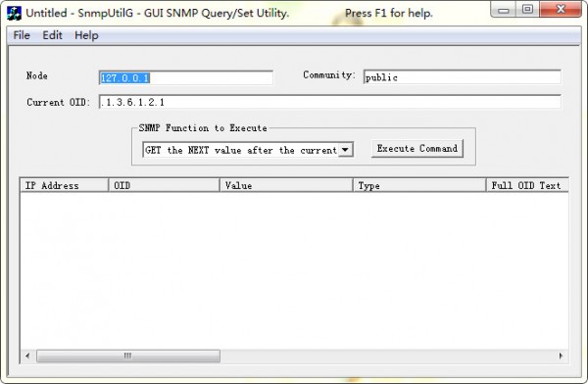The height and width of the screenshot is (384, 588).
Task: Expand the SNMP function dropdown arrow
Action: (x=345, y=150)
